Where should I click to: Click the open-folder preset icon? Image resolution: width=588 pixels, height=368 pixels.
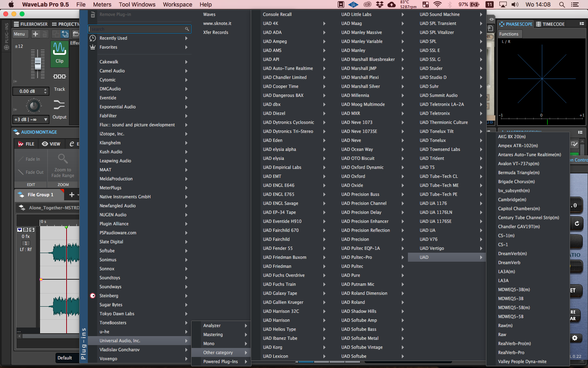tap(76, 34)
